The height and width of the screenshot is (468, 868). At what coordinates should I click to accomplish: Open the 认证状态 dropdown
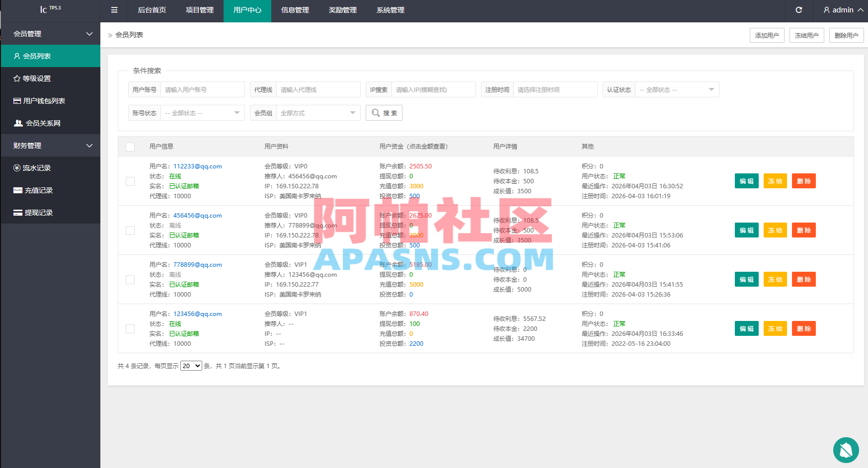coord(677,89)
